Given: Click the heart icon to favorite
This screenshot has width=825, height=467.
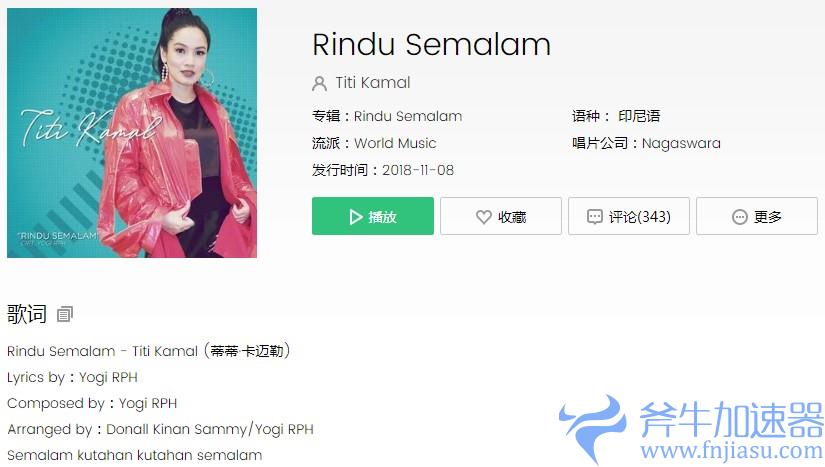Looking at the screenshot, I should (x=484, y=217).
